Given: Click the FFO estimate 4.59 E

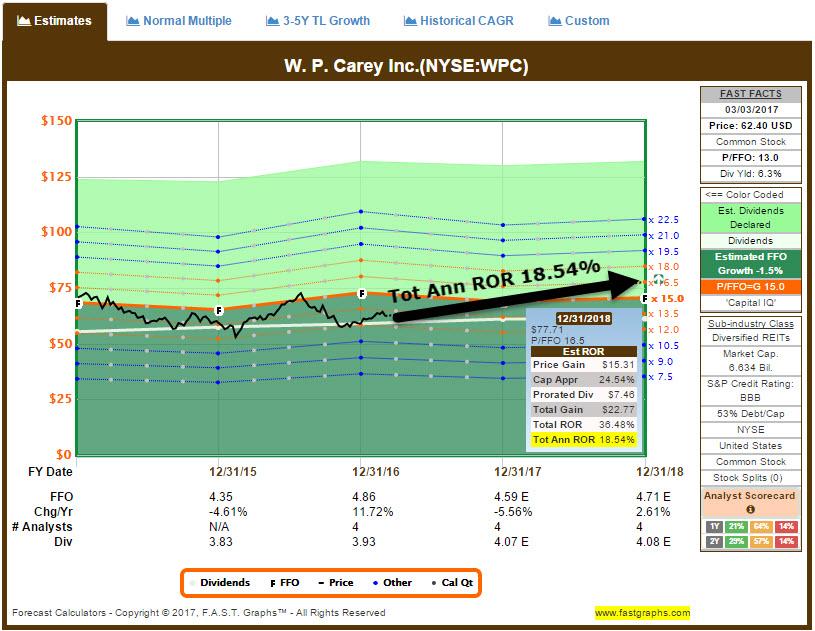Looking at the screenshot, I should pos(511,497).
